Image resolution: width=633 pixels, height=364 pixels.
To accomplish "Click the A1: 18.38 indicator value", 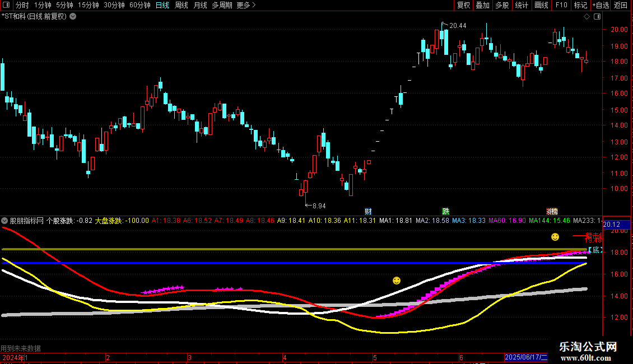I will (166, 221).
